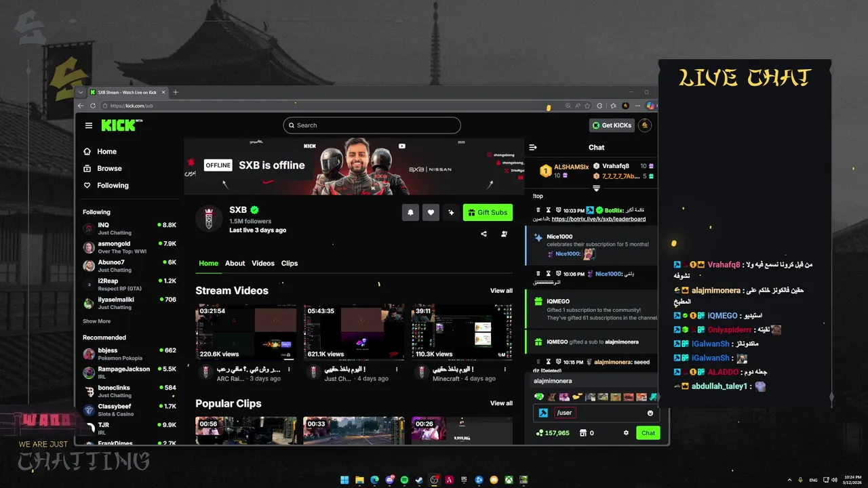The width and height of the screenshot is (868, 488).
Task: Click the favorites star in address bar
Action: [587, 106]
